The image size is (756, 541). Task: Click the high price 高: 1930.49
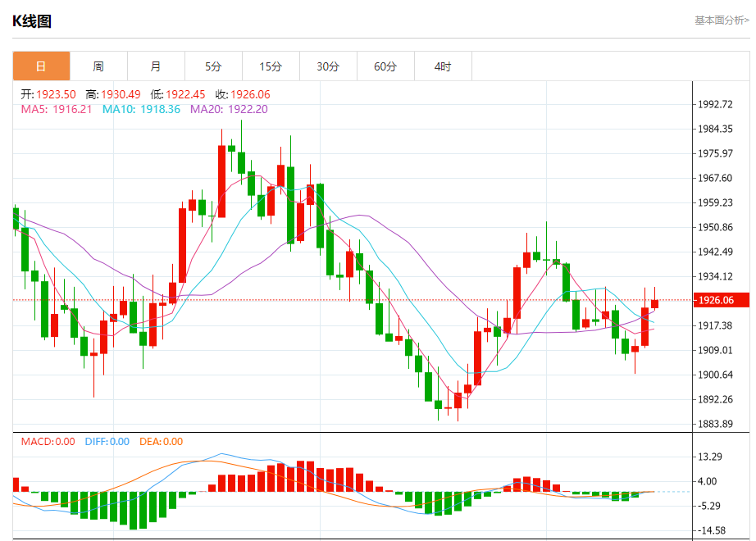[x=113, y=94]
